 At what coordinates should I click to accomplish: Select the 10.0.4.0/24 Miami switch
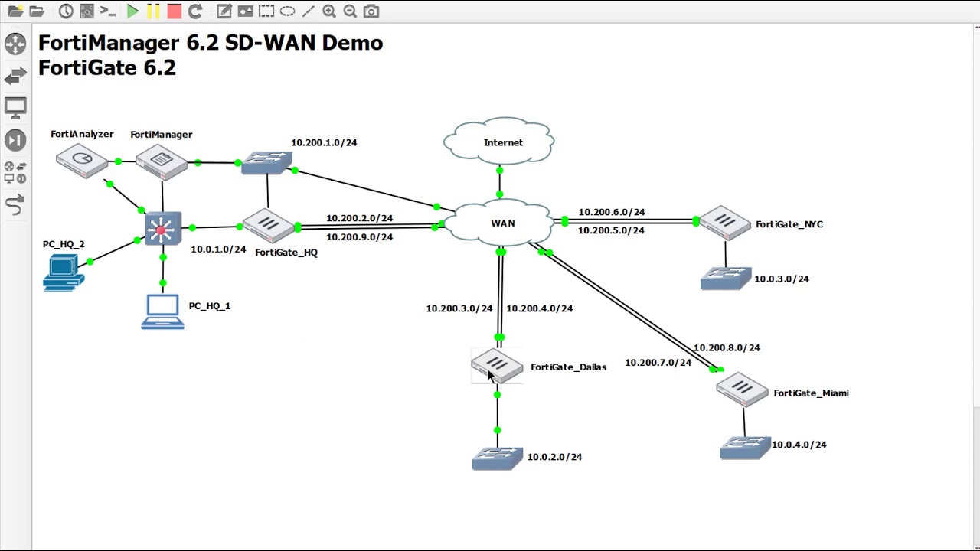pyautogui.click(x=745, y=448)
